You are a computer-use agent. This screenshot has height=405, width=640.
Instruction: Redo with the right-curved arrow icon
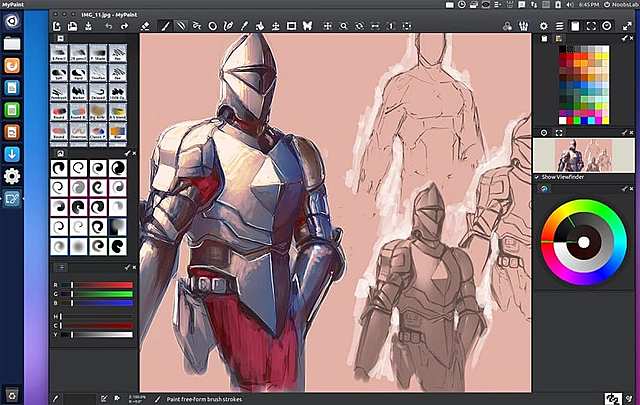click(x=124, y=26)
